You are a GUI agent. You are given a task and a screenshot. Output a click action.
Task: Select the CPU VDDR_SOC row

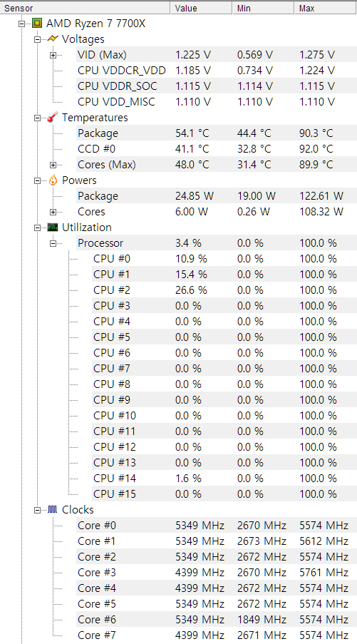tap(216, 86)
